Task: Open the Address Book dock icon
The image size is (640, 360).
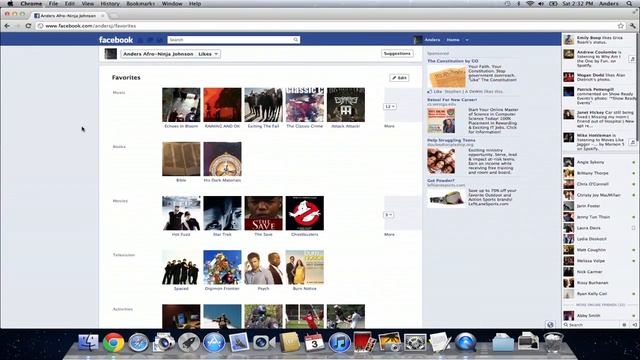Action: point(289,342)
